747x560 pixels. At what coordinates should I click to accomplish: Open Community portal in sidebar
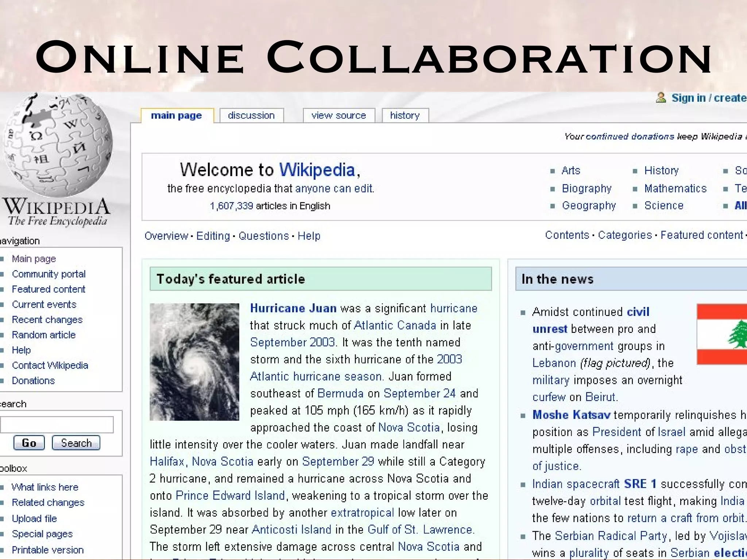click(49, 274)
